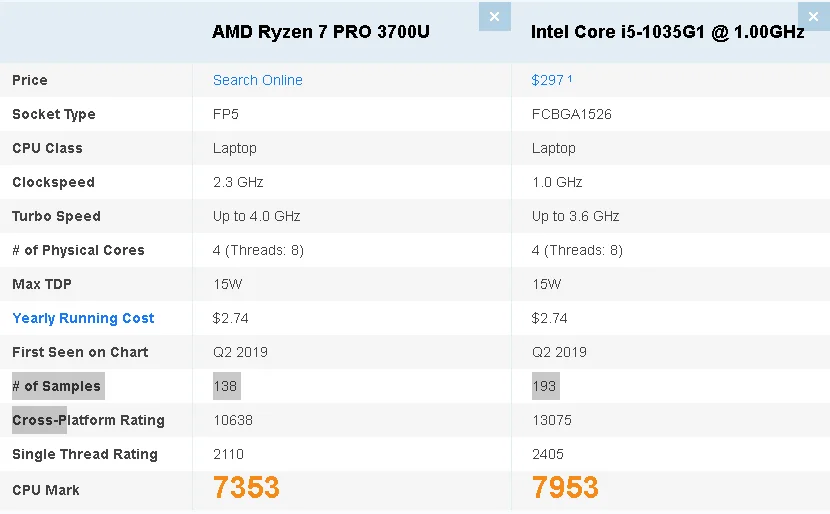The height and width of the screenshot is (514, 830).
Task: Click the highlighted 193 samples value
Action: tap(545, 386)
